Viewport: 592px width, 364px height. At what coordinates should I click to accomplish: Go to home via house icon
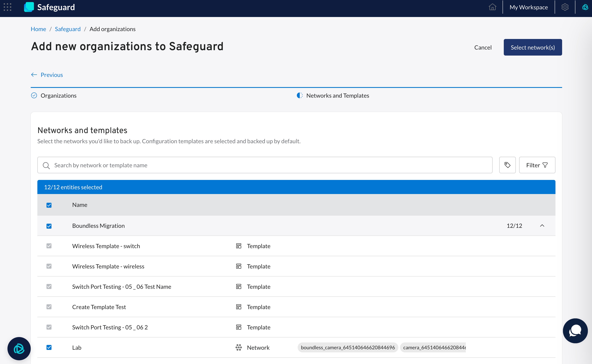492,7
